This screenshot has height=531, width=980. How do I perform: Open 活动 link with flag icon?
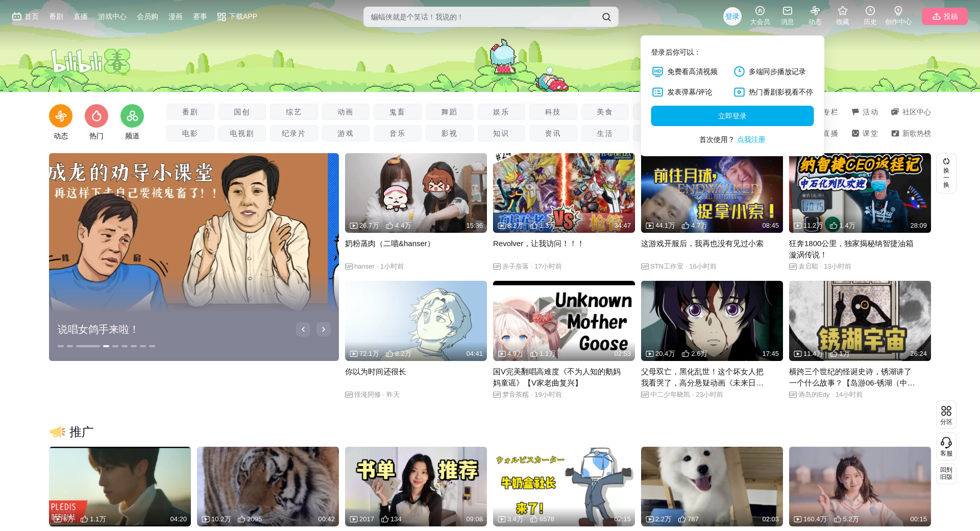point(865,112)
